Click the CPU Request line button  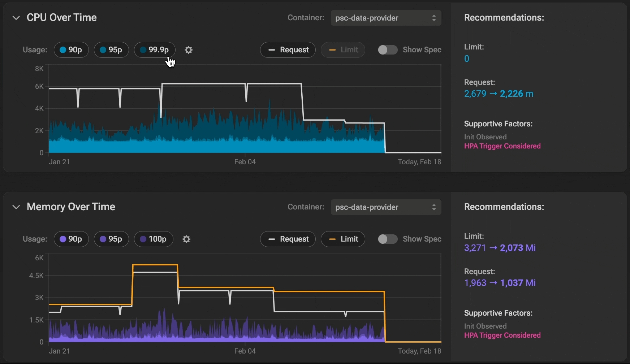click(x=288, y=50)
